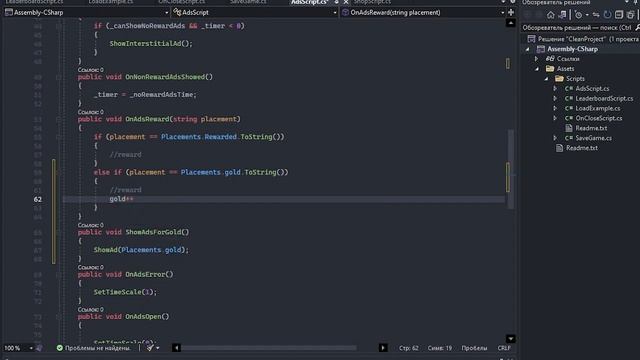Switch to the OnCloseScript.cs tab
Image resolution: width=640 pixels, height=360 pixels.
182,2
